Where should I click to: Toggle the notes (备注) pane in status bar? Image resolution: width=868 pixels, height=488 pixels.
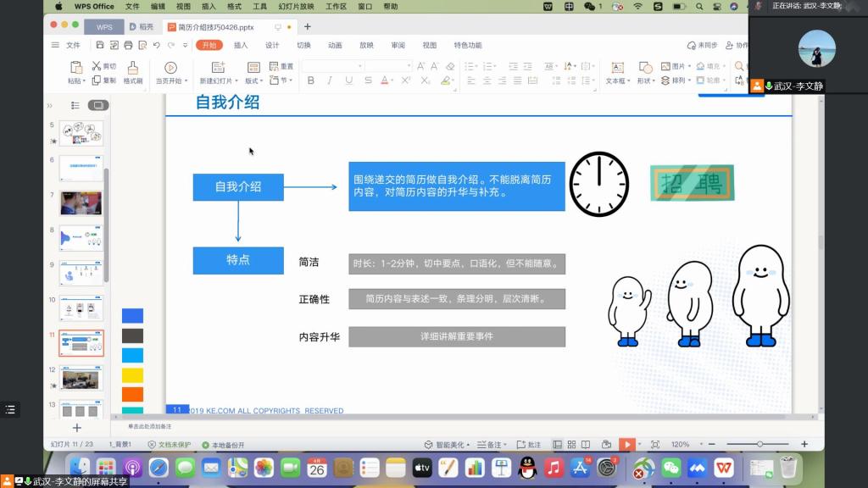click(x=491, y=445)
